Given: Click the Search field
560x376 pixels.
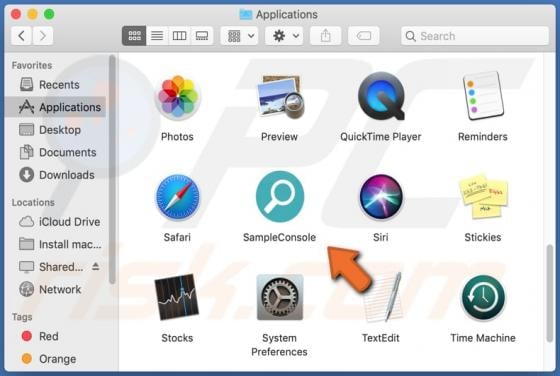Looking at the screenshot, I should click(475, 36).
